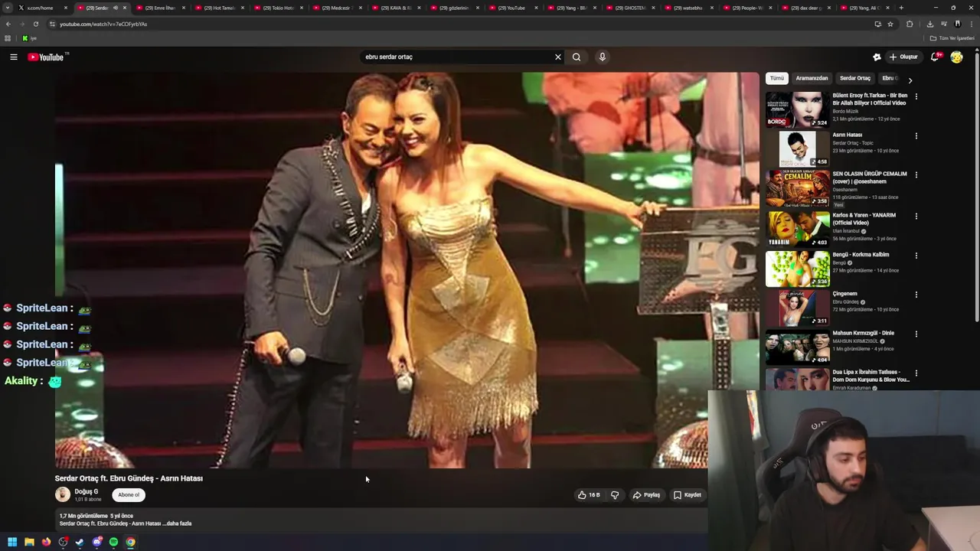Subscribe with the Abone ol button

coord(129,495)
